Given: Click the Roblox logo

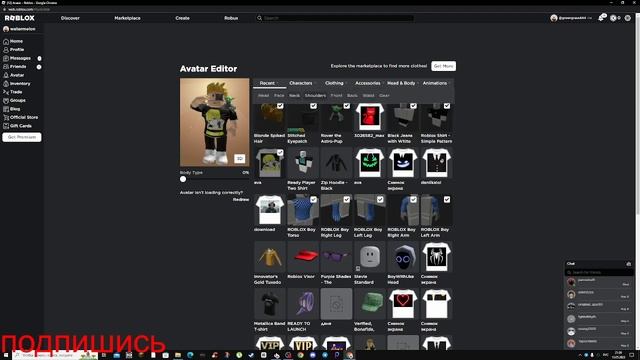Looking at the screenshot, I should point(20,18).
